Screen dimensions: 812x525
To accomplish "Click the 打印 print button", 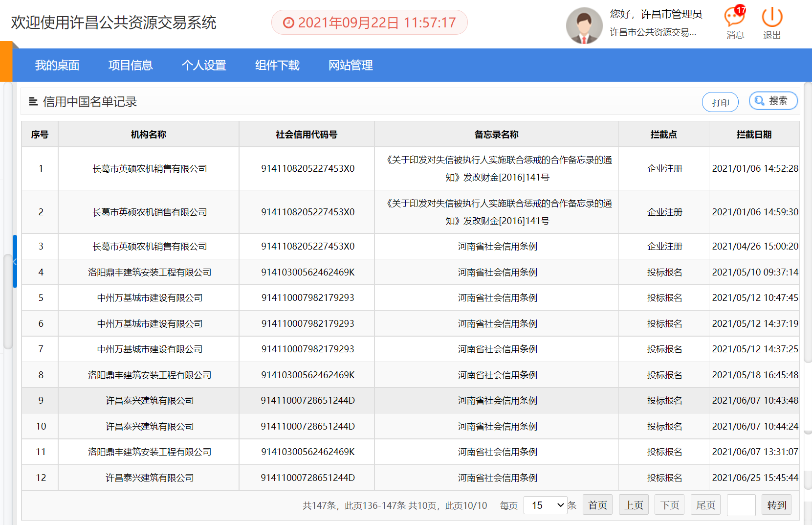I will pyautogui.click(x=720, y=102).
